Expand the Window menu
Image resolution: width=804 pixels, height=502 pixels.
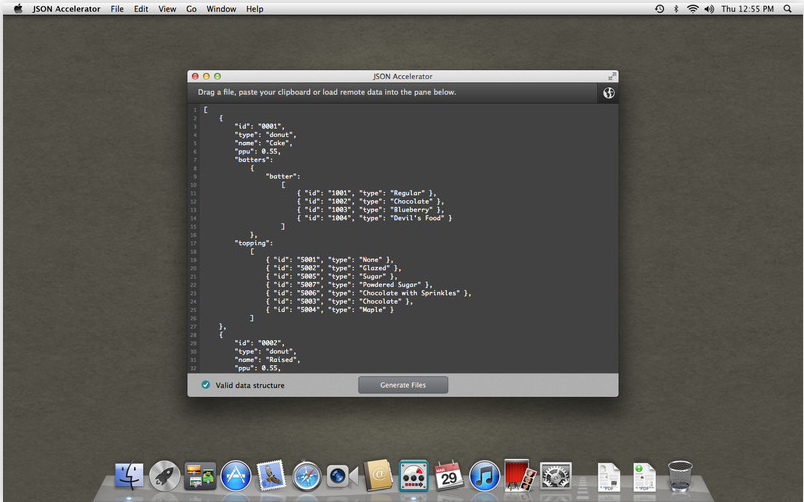pyautogui.click(x=221, y=9)
